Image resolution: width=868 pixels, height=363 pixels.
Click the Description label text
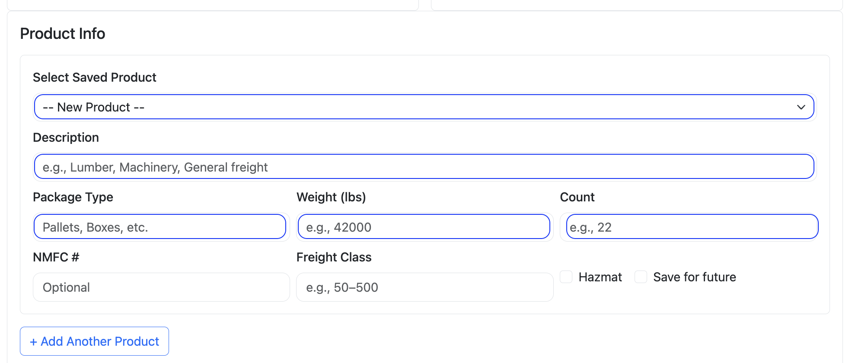66,137
